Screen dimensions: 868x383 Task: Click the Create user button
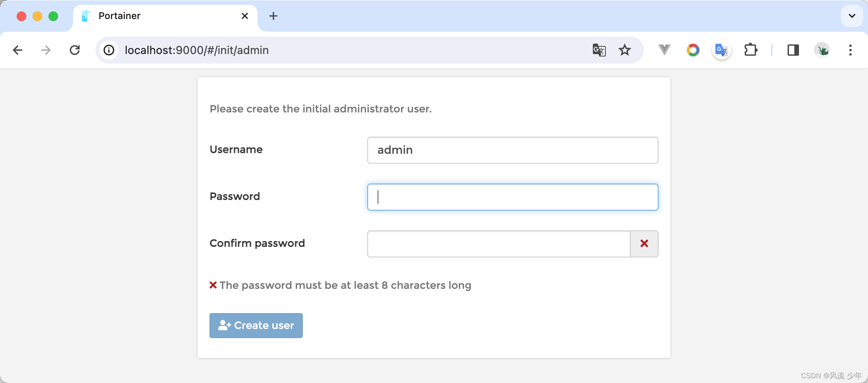[x=256, y=325]
